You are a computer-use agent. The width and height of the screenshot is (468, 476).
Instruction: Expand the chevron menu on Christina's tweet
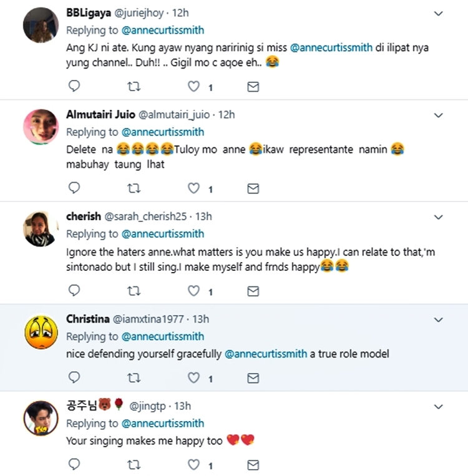(x=439, y=319)
